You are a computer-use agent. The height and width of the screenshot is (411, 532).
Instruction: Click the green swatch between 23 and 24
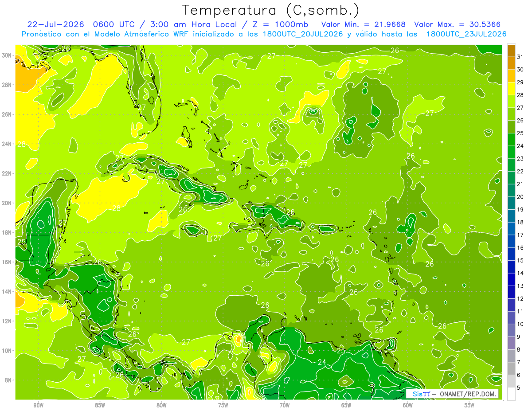click(x=511, y=152)
